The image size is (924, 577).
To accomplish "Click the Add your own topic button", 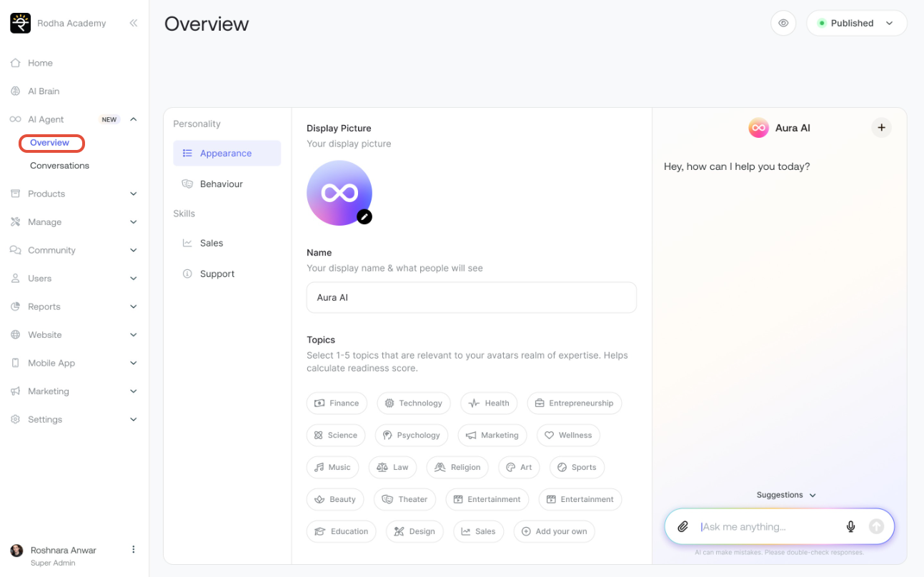I will (x=554, y=532).
